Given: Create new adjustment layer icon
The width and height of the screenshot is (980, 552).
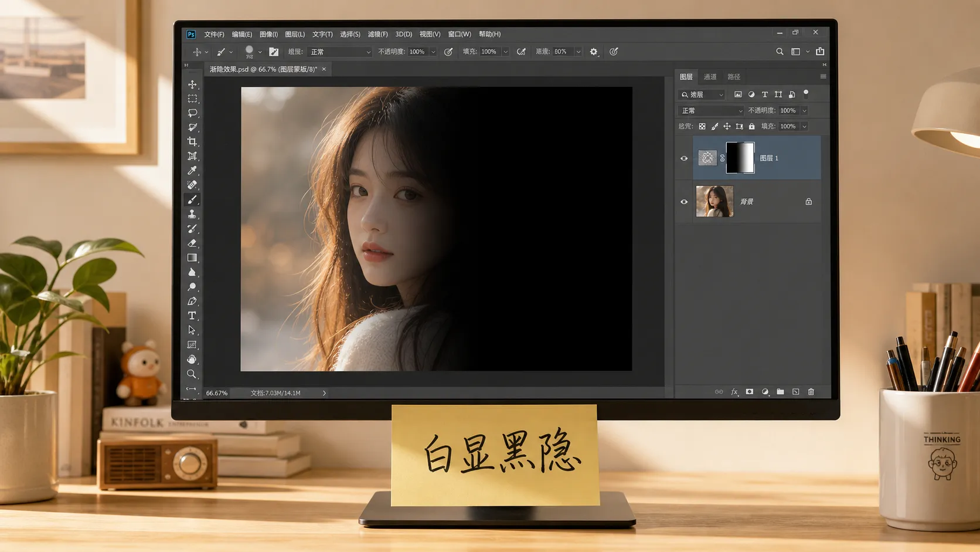Looking at the screenshot, I should coord(765,392).
